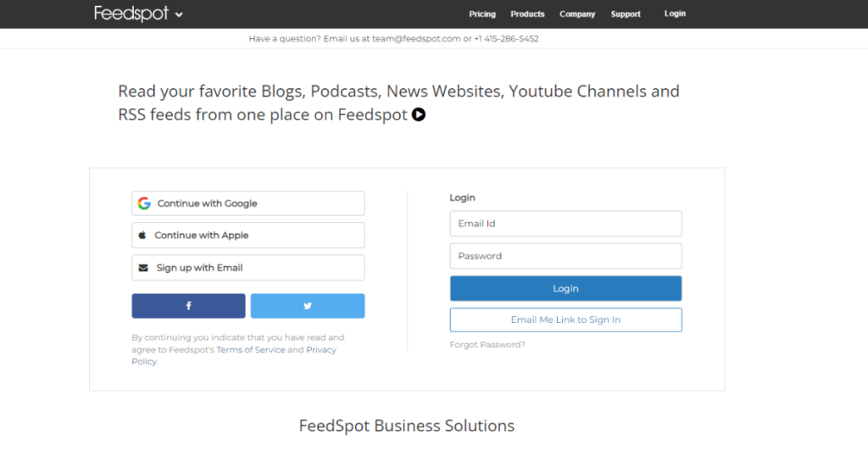Click the blue Login button
Viewport: 868px width, 456px height.
[x=565, y=288]
